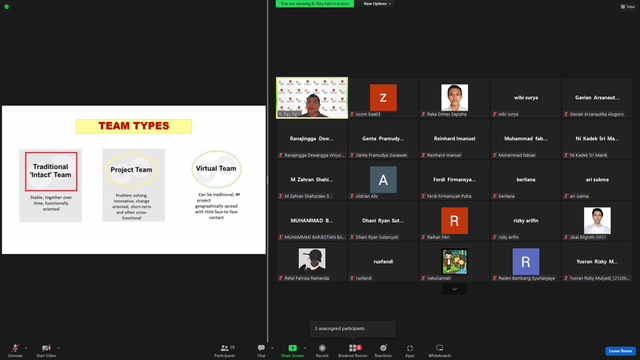
Task: Show next page of participant tiles
Action: [x=454, y=289]
